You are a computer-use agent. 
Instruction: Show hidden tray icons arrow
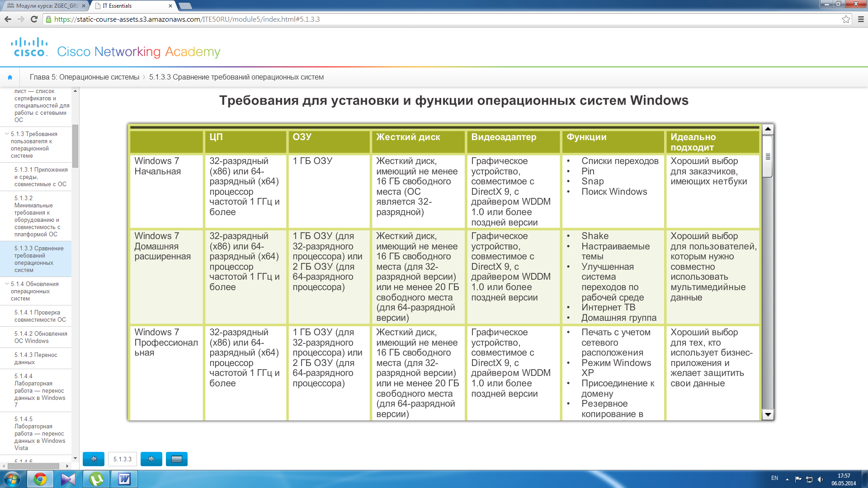(787, 479)
